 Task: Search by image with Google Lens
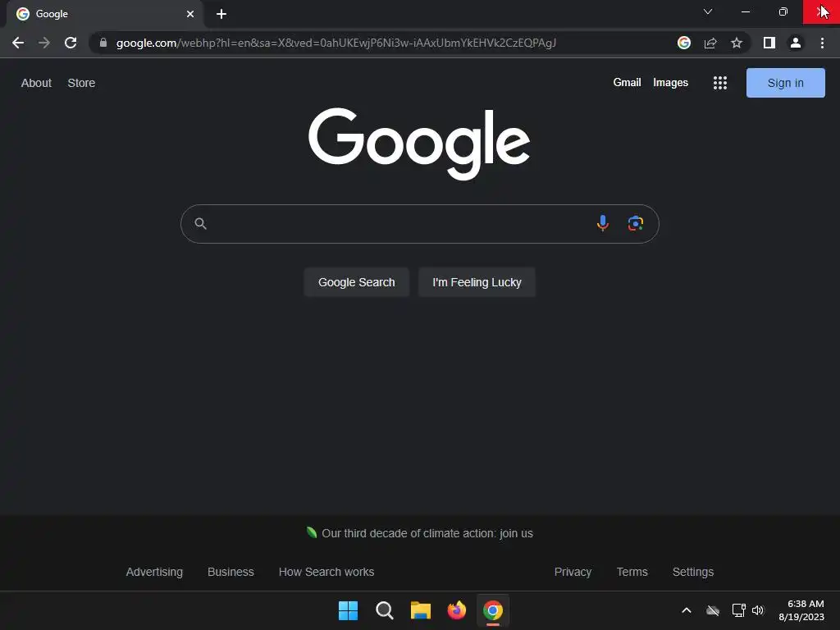coord(636,223)
